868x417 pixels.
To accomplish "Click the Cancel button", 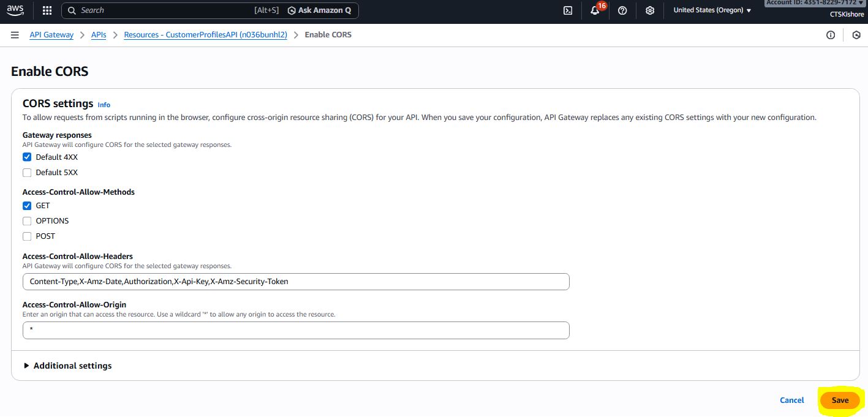I will pyautogui.click(x=791, y=400).
